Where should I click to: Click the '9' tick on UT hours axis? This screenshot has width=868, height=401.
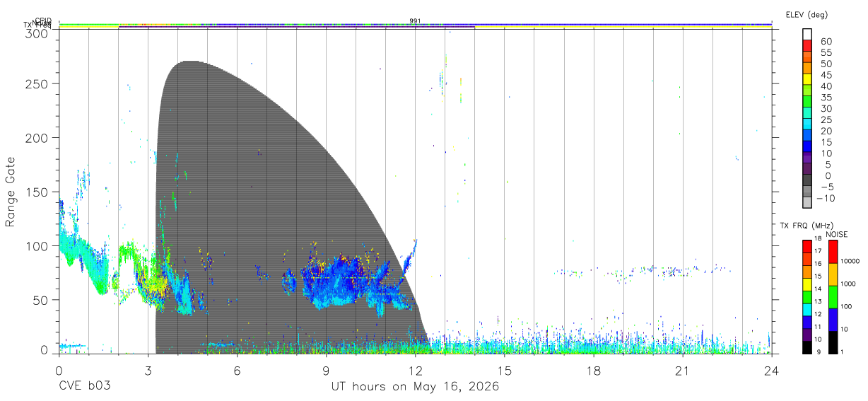coord(326,370)
